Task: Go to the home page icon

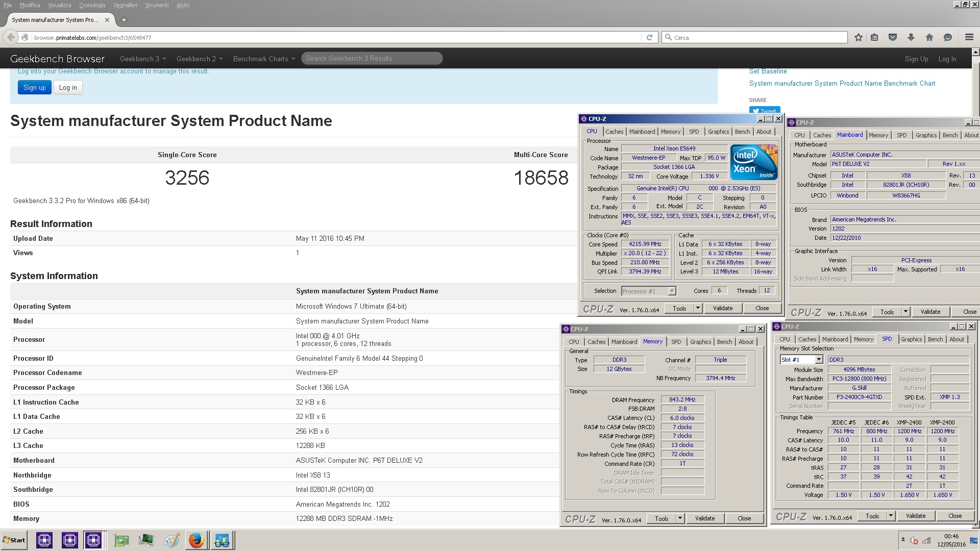Action: click(929, 37)
